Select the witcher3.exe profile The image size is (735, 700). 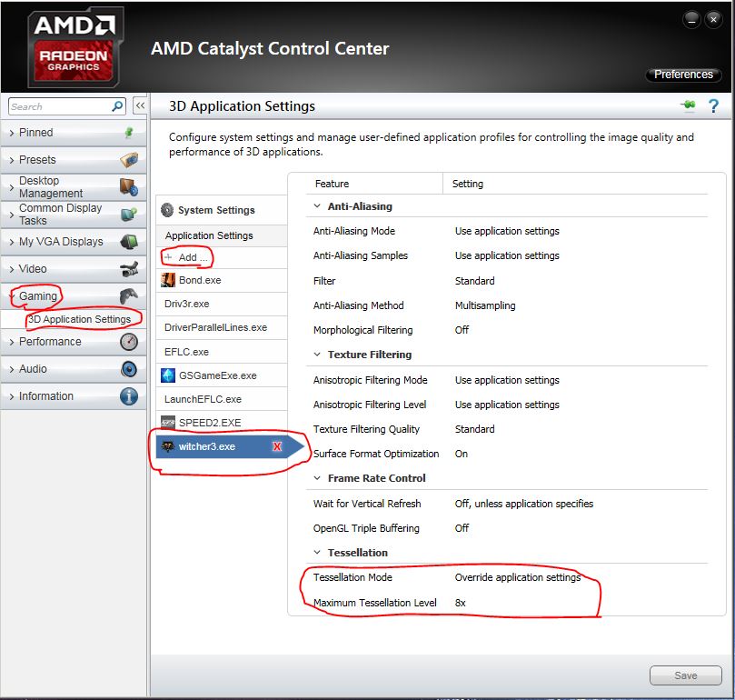click(222, 446)
